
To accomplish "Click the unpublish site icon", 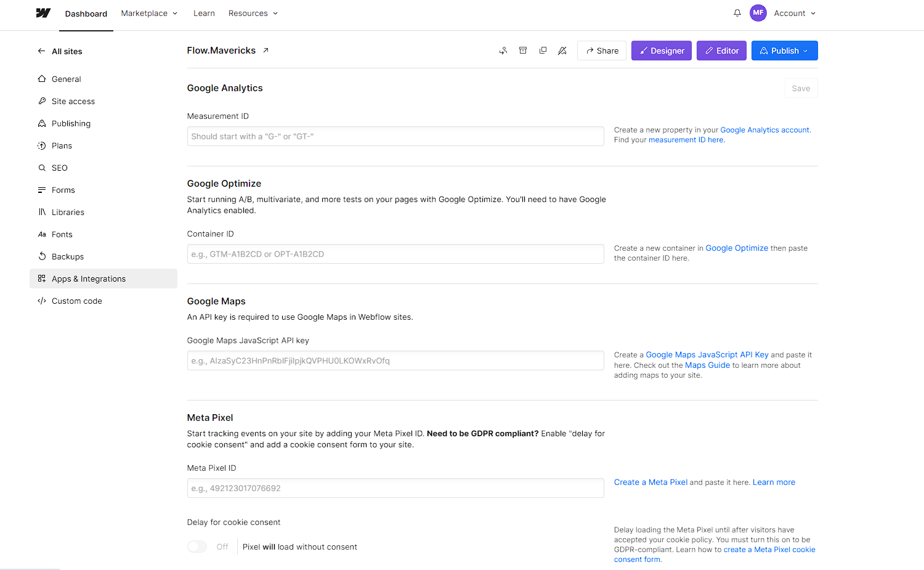I will (x=562, y=51).
